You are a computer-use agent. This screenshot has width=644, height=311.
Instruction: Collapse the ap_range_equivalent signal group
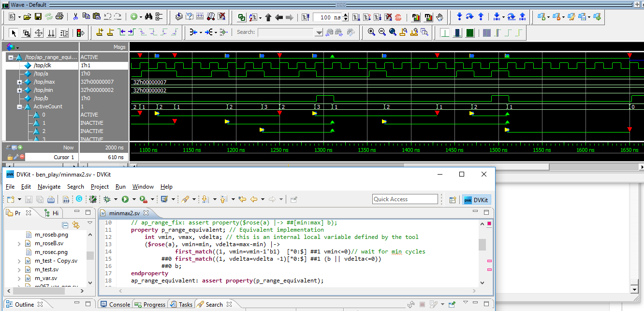click(11, 57)
